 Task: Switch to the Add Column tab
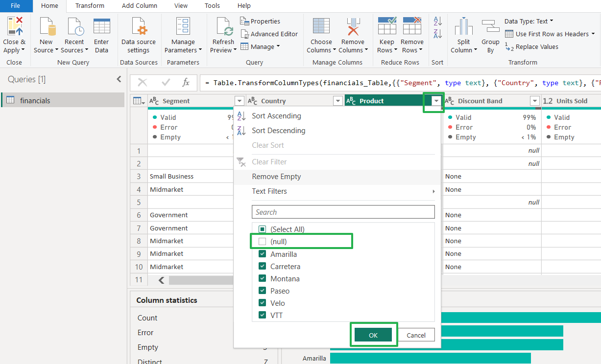click(x=140, y=6)
